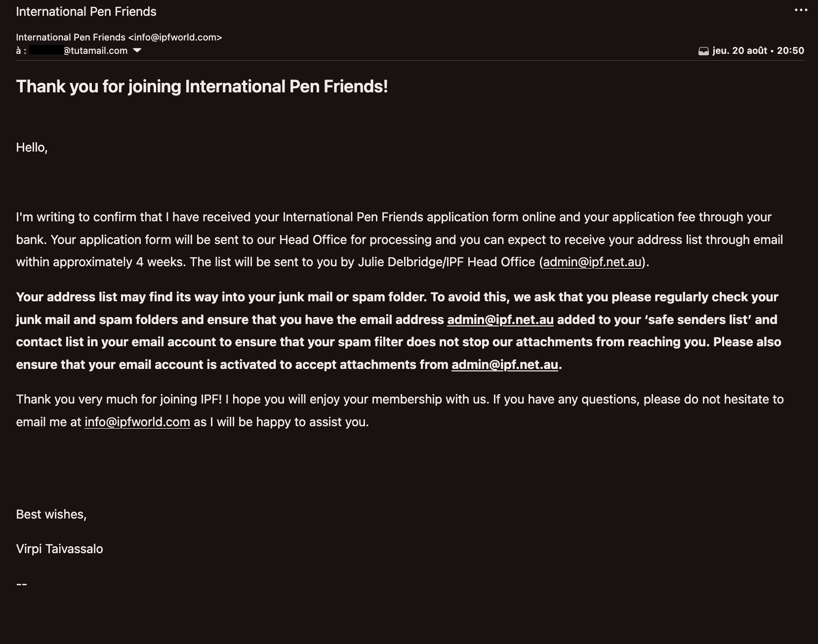This screenshot has width=818, height=644.
Task: Click sender address <info@ipfworld.com> in header
Action: click(175, 38)
